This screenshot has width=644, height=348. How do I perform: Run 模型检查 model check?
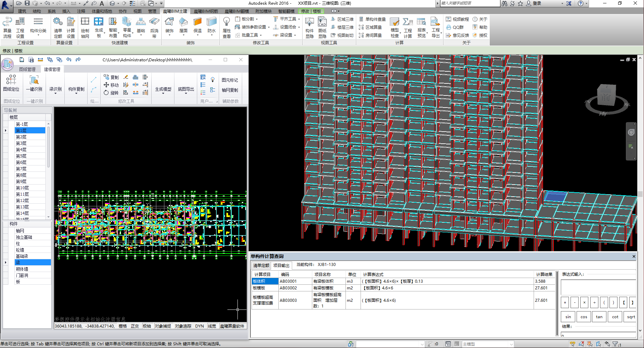pyautogui.click(x=395, y=27)
